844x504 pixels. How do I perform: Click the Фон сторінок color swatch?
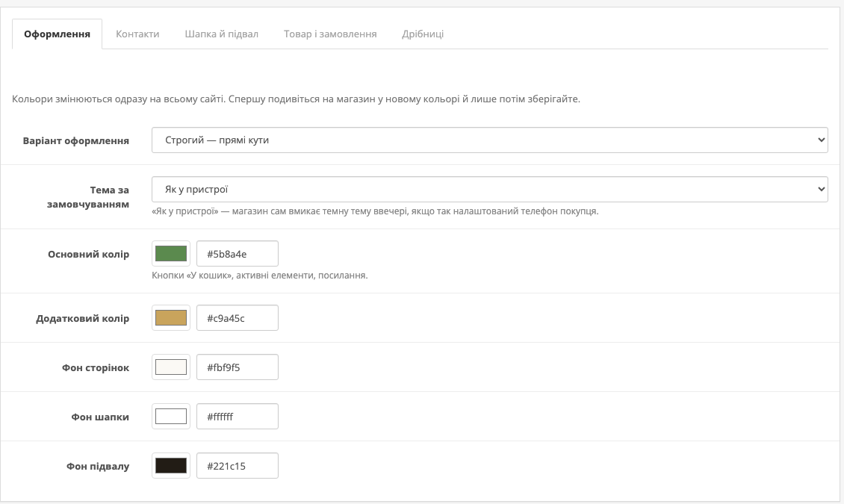click(x=171, y=367)
